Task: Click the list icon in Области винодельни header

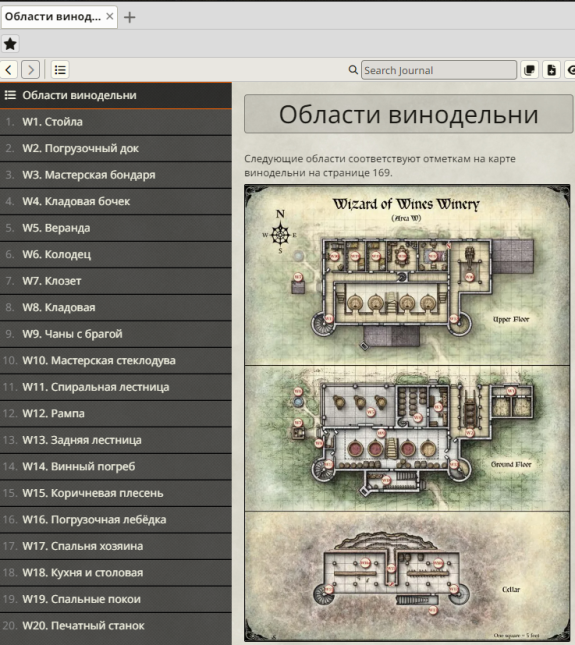Action: point(10,95)
